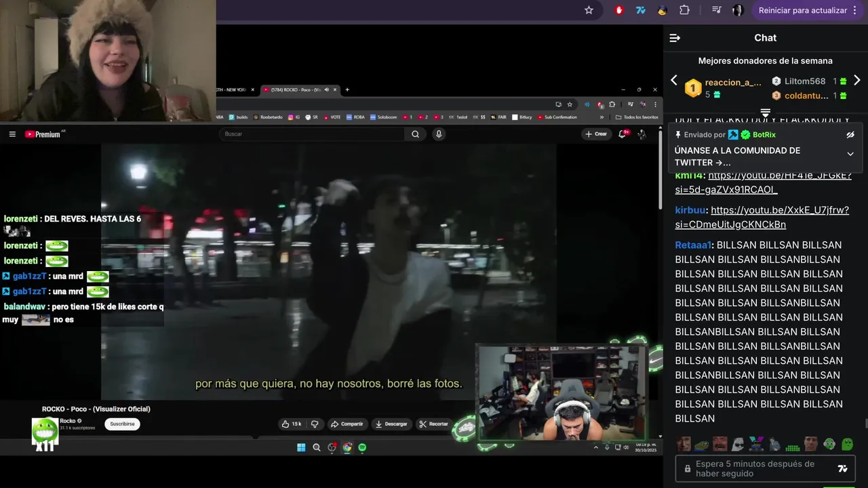This screenshot has width=868, height=488.
Task: Open the emote picker beside chat input
Action: (843, 468)
